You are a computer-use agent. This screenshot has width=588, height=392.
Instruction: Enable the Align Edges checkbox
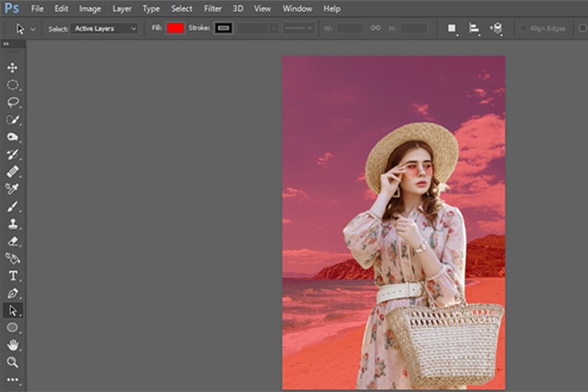point(523,28)
